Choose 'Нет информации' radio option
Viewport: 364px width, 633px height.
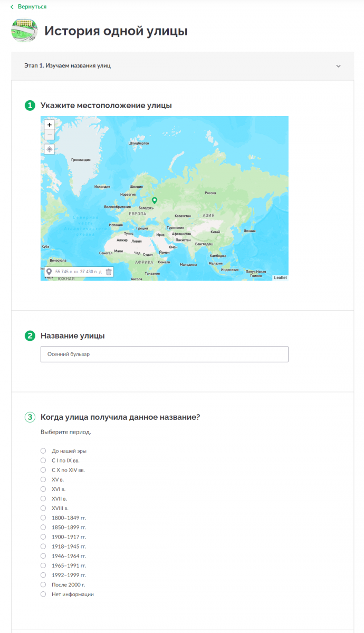coord(43,594)
